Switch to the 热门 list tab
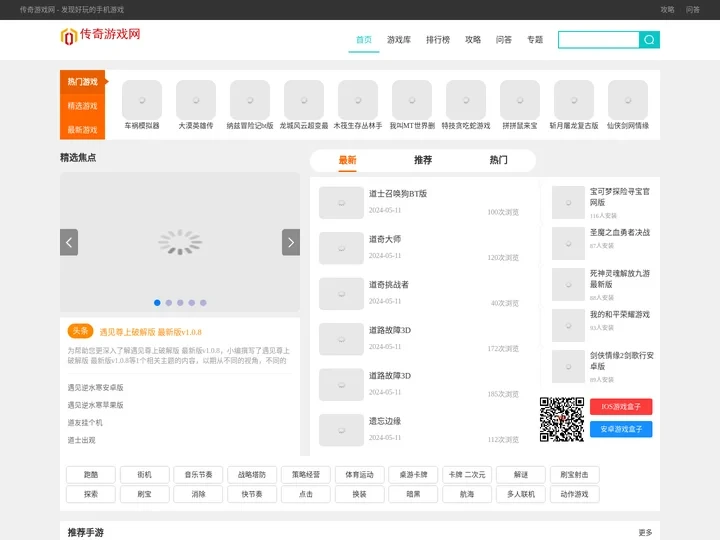 pos(498,160)
